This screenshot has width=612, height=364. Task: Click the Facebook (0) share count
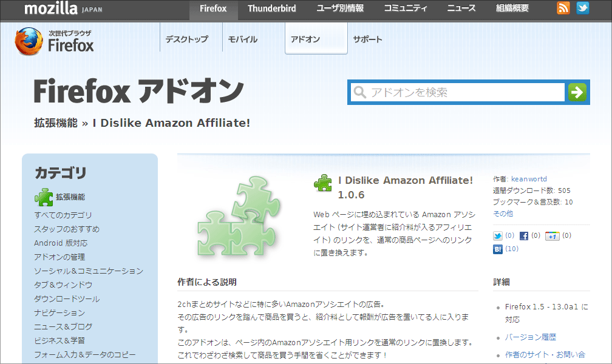tap(535, 235)
